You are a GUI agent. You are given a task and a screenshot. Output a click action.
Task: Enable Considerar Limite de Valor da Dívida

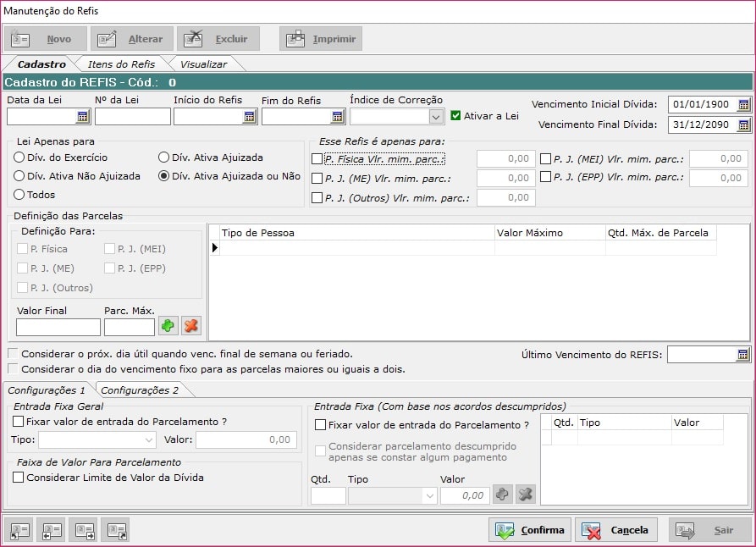[x=19, y=478]
